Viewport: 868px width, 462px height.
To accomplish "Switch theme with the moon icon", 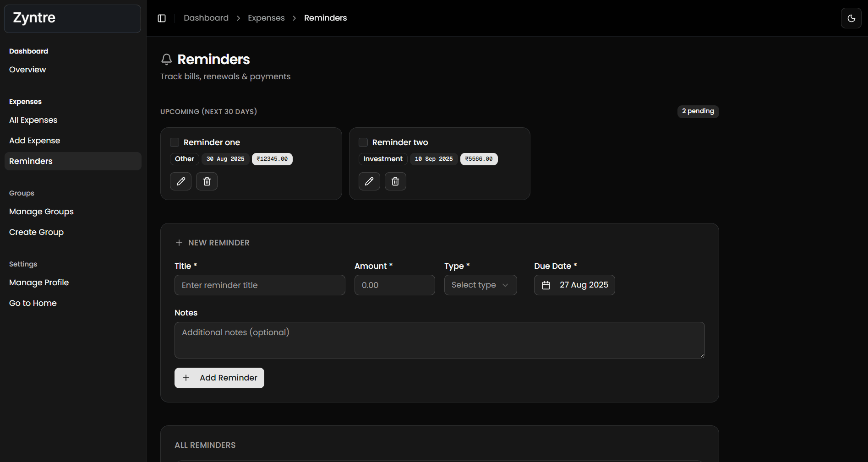I will click(851, 18).
